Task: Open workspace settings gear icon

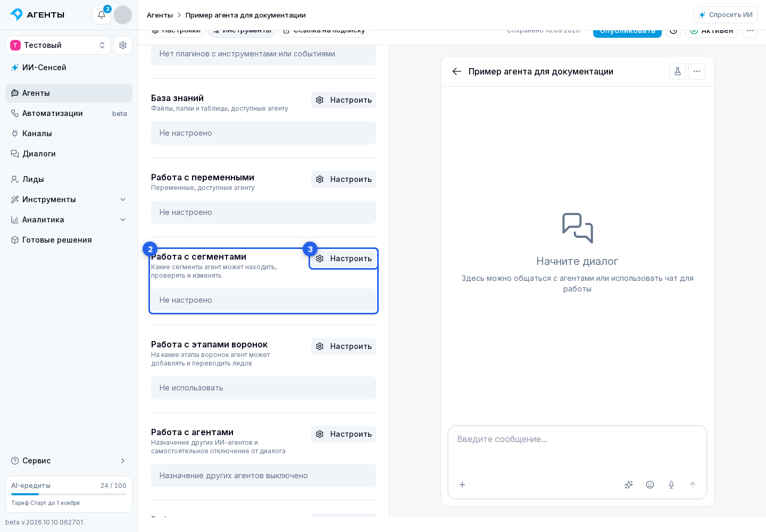Action: [x=123, y=45]
